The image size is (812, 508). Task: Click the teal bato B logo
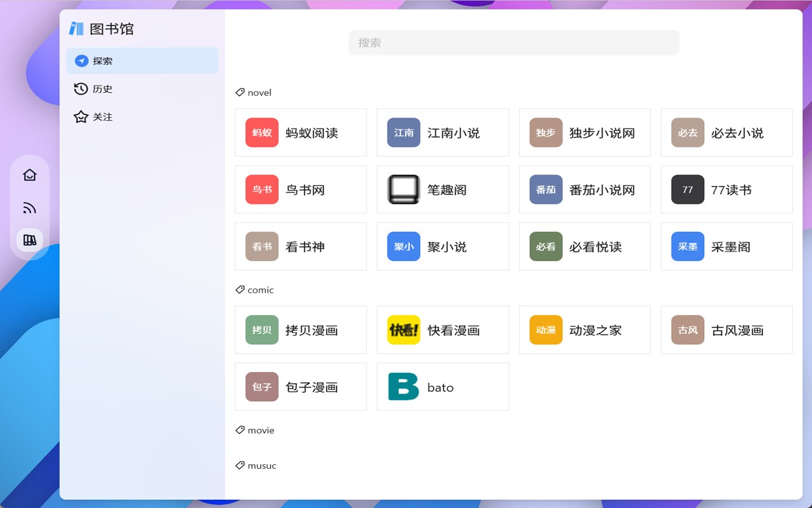tap(404, 387)
